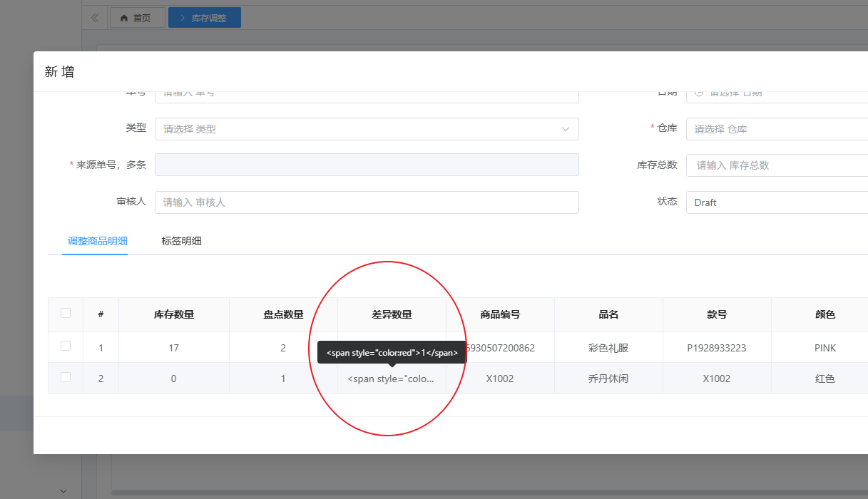Expand the chevron at sidebar bottom
The height and width of the screenshot is (499, 868).
point(63,490)
